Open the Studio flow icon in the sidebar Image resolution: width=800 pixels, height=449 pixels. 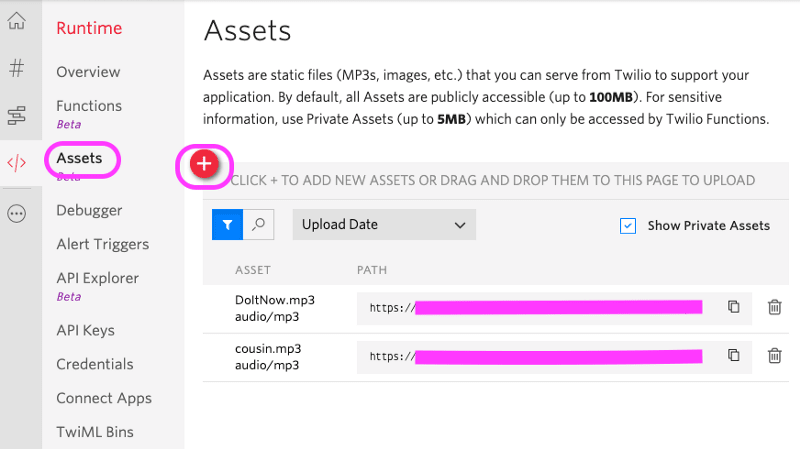tap(16, 115)
